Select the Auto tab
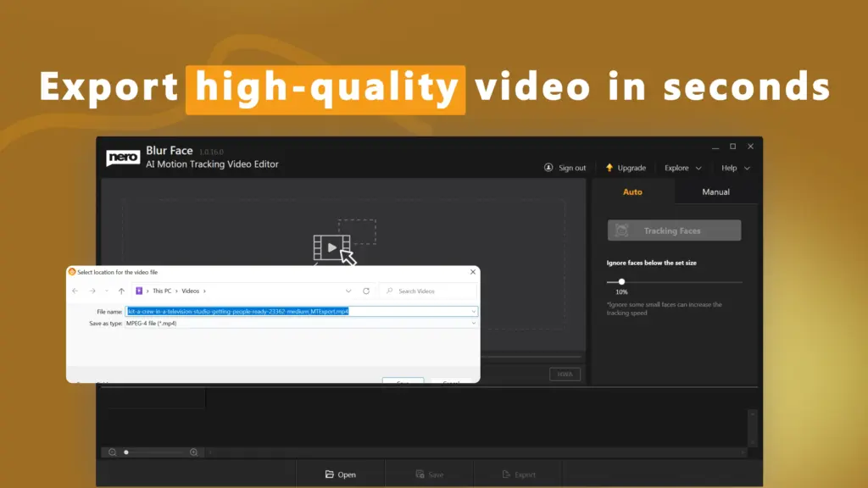 (632, 192)
